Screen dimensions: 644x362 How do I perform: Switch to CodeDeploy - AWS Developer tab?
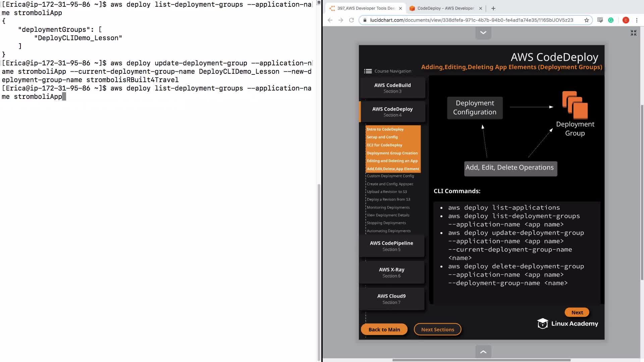point(445,8)
